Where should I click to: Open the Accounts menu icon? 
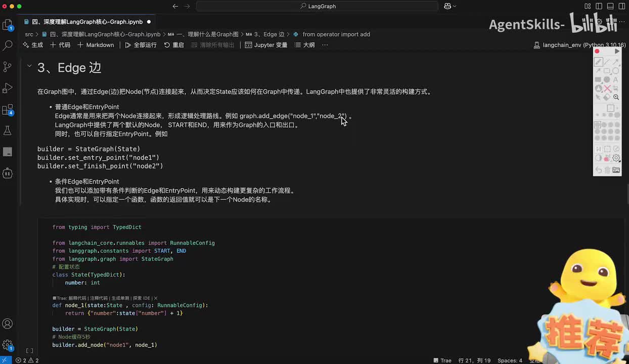[x=8, y=324]
